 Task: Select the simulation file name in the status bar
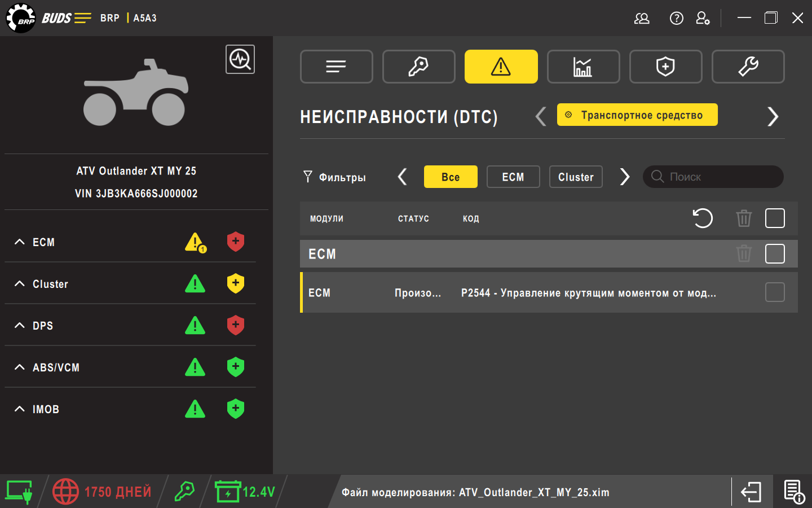(534, 492)
